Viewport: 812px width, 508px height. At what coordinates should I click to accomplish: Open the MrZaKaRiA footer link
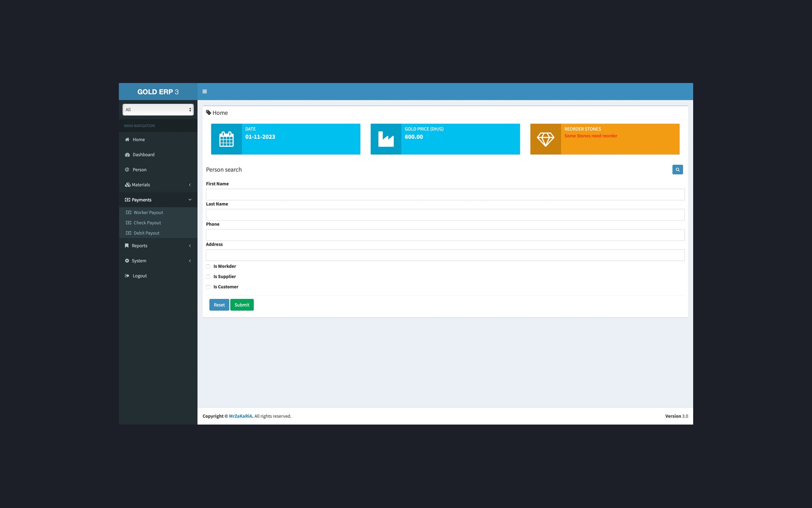[x=240, y=416]
